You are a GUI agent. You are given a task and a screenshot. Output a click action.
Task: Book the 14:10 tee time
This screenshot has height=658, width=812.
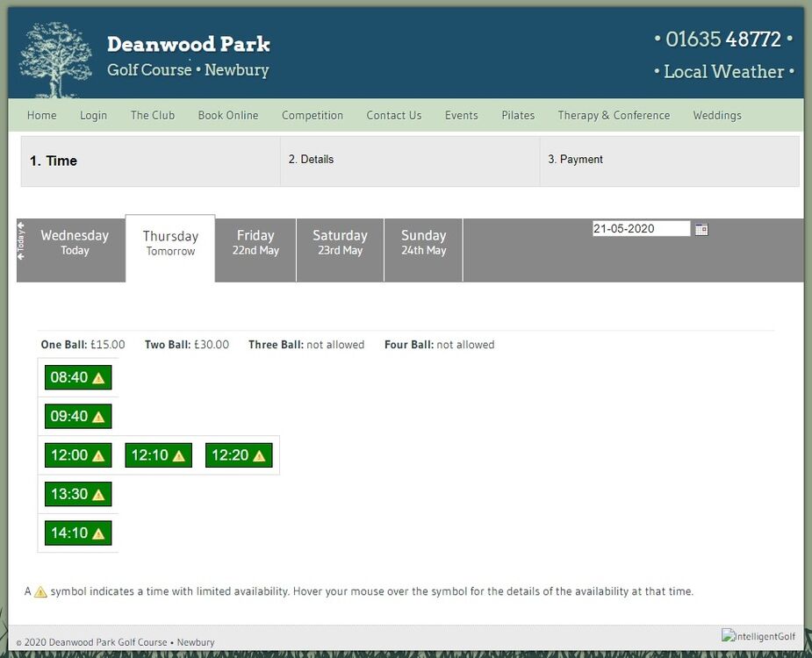pos(78,533)
